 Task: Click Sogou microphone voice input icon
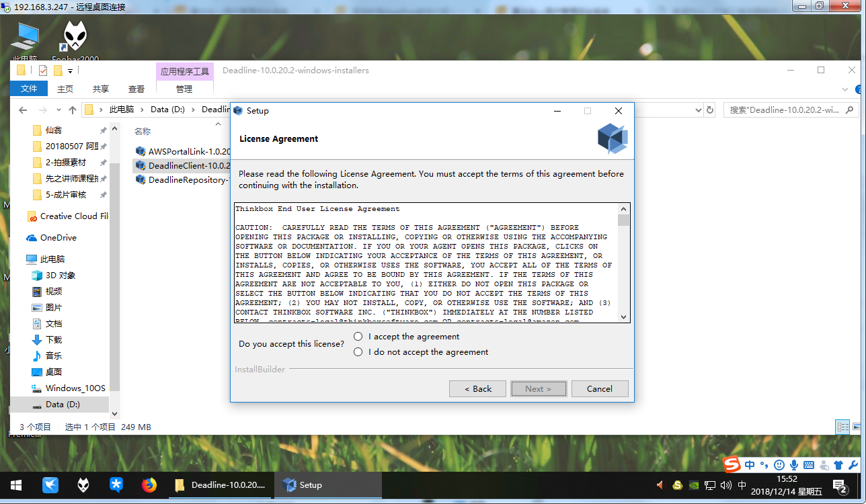pos(793,465)
